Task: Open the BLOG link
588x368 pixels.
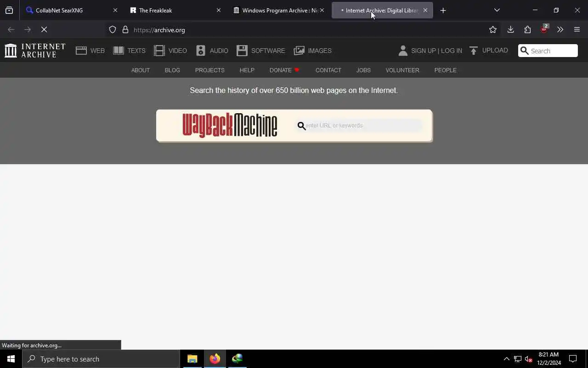Action: 172,70
